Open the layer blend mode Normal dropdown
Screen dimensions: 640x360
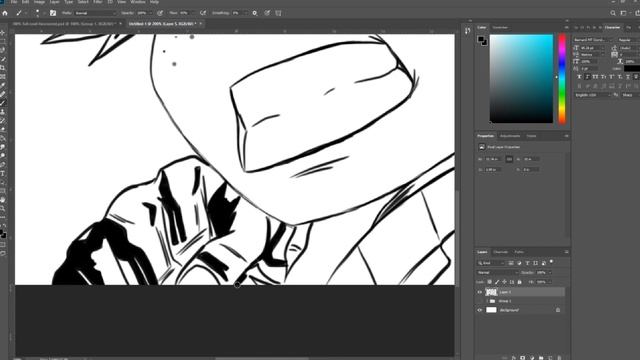coord(498,272)
